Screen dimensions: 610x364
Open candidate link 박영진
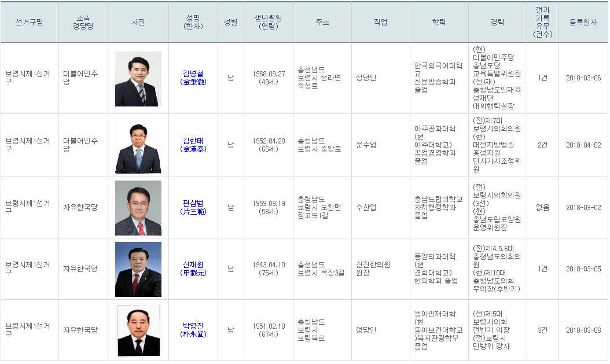click(x=193, y=330)
